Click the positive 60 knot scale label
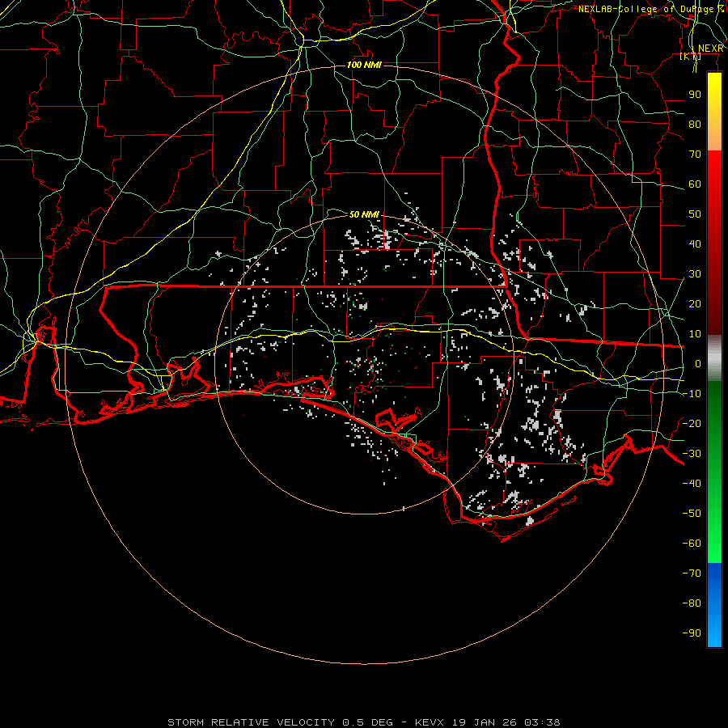The height and width of the screenshot is (728, 728). point(695,184)
